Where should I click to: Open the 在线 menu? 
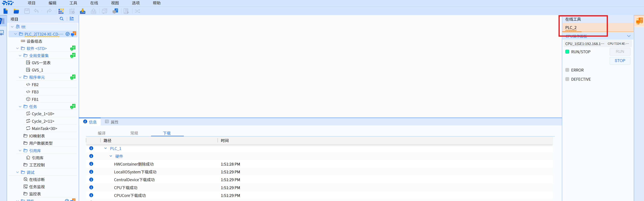[94, 3]
